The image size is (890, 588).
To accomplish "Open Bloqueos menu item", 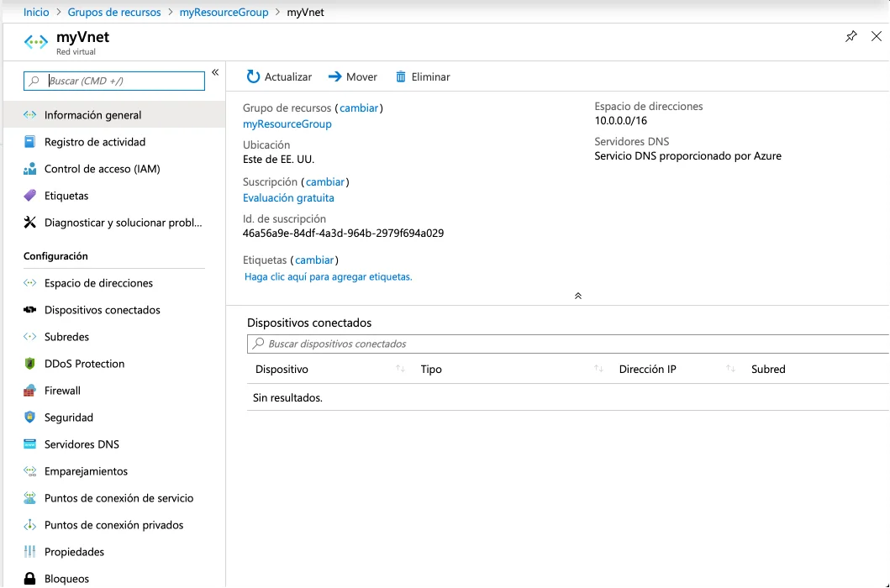I will click(114, 579).
